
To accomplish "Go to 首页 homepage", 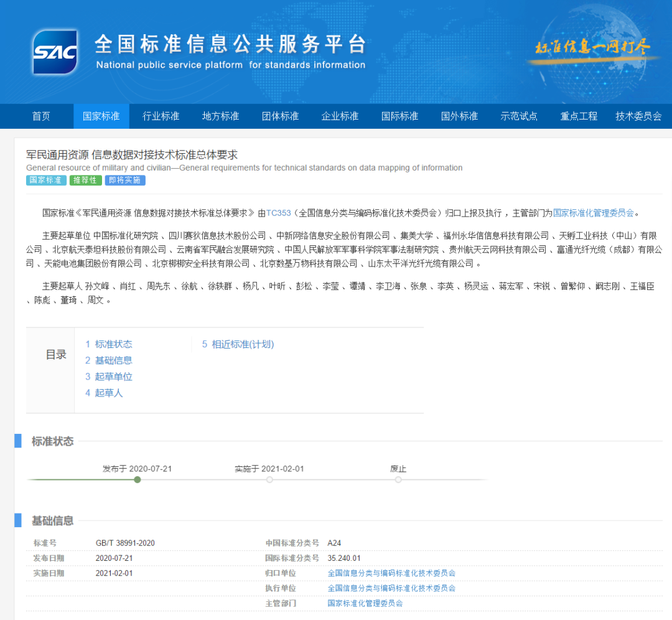I will coord(40,116).
